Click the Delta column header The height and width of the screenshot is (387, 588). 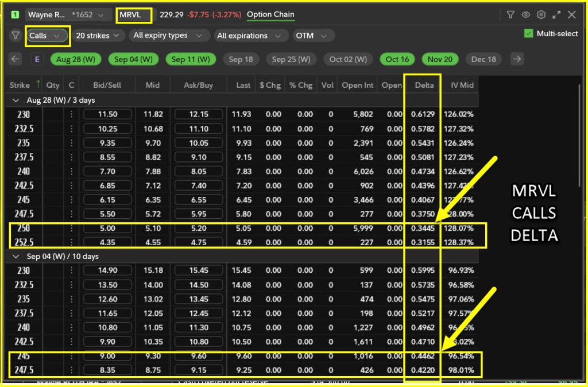(x=424, y=85)
